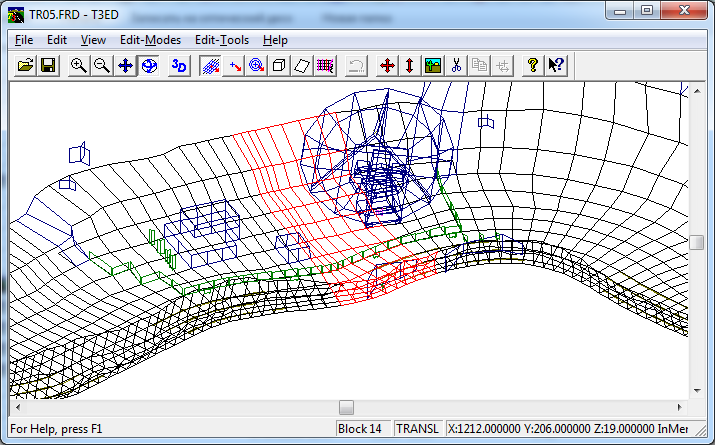
Task: Switch to 3D view mode
Action: point(179,66)
